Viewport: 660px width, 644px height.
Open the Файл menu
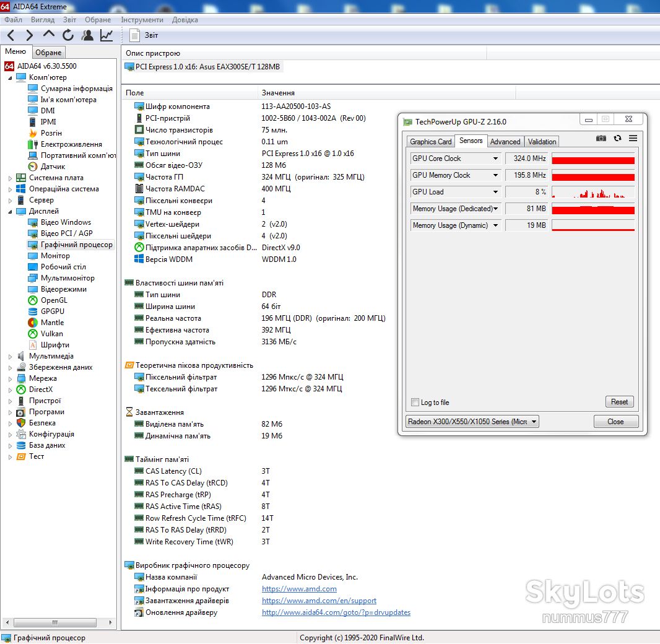[14, 20]
